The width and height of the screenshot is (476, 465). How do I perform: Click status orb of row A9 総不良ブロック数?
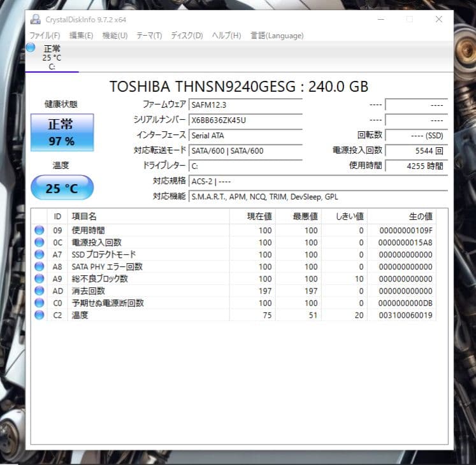[x=39, y=278]
